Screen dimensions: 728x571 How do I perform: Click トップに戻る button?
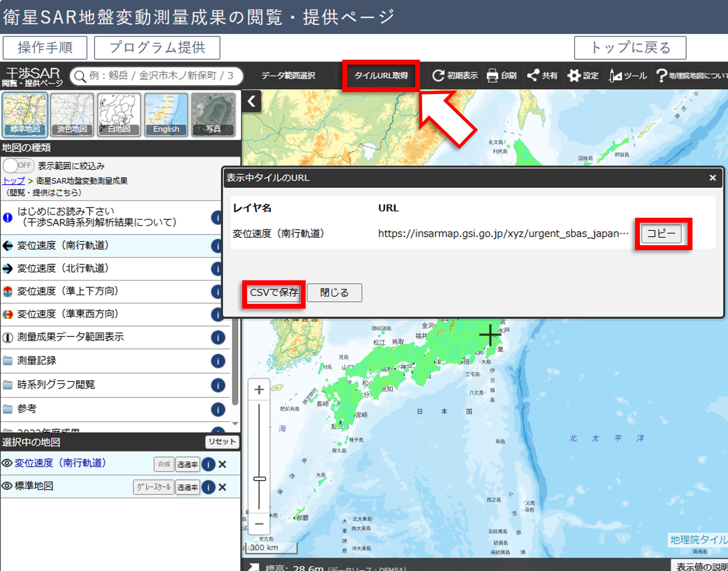tap(630, 48)
